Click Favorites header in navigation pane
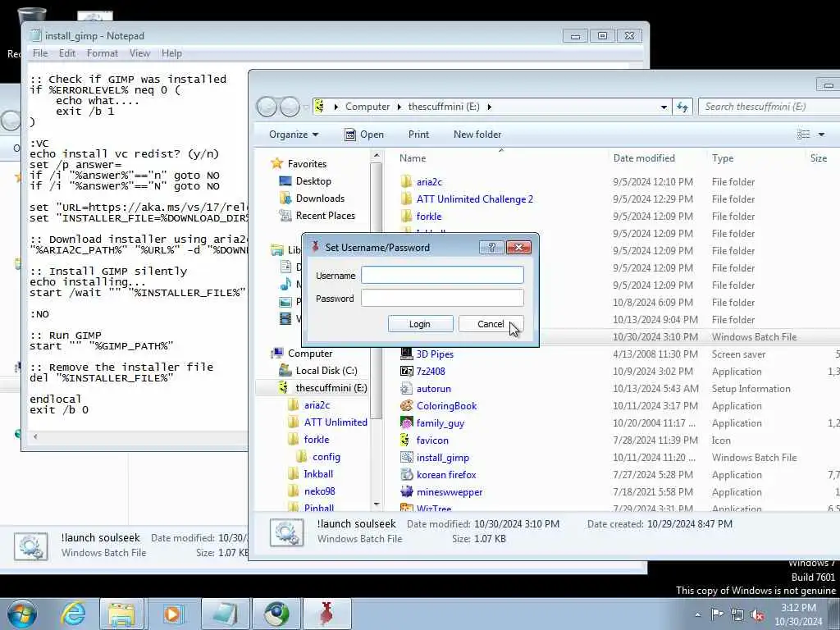 pos(307,164)
